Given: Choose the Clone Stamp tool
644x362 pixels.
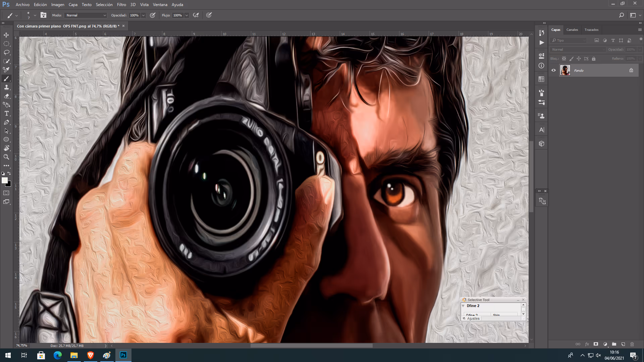Looking at the screenshot, I should point(6,87).
